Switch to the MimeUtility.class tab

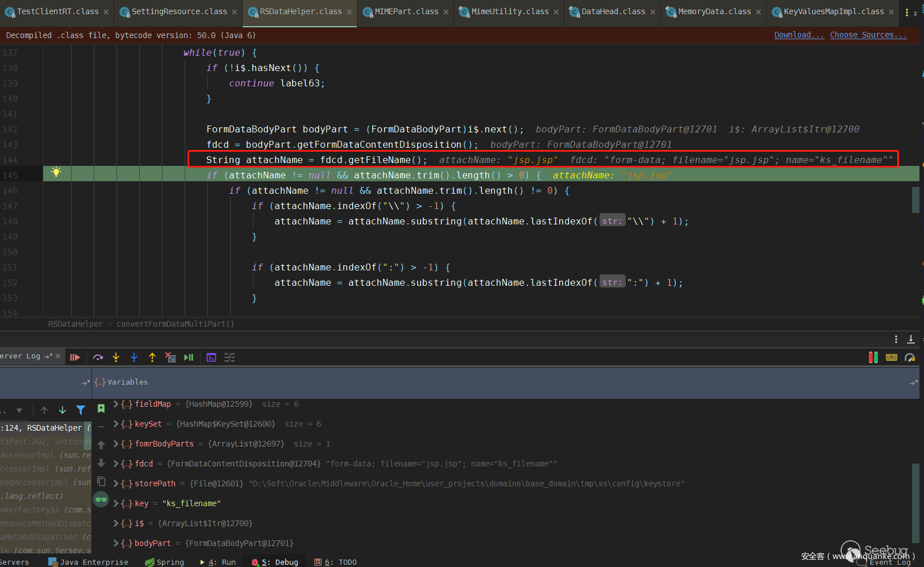[509, 11]
